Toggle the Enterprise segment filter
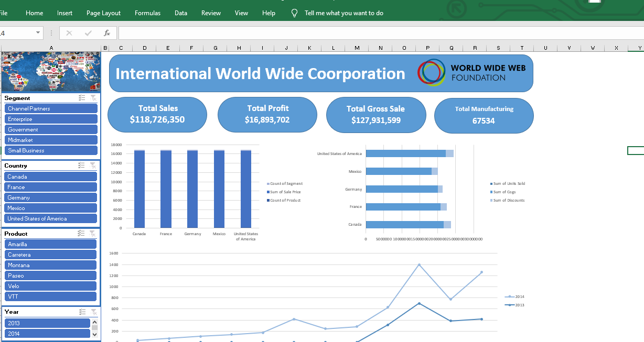Screen dimensions: 644x342 (51, 119)
